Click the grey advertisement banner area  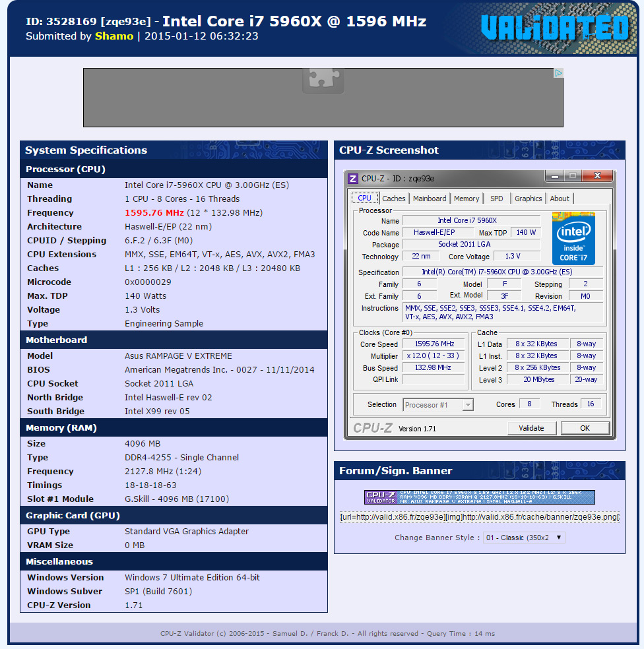(323, 98)
